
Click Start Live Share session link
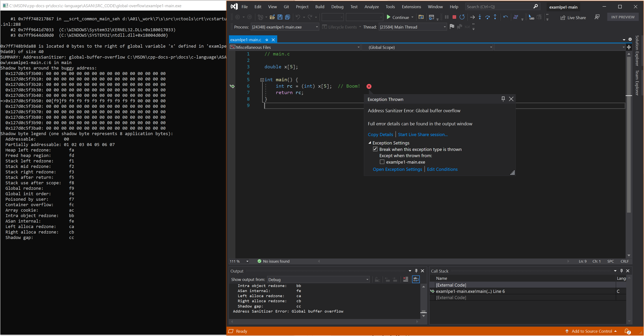click(422, 134)
